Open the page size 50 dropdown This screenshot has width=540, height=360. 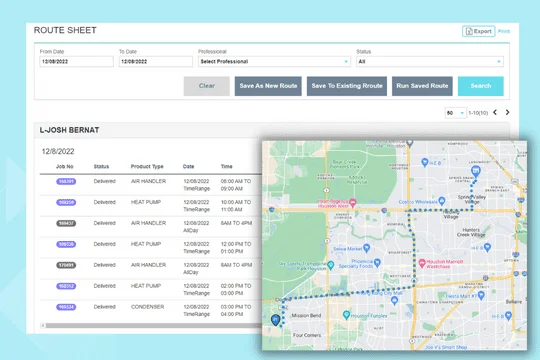(x=455, y=113)
